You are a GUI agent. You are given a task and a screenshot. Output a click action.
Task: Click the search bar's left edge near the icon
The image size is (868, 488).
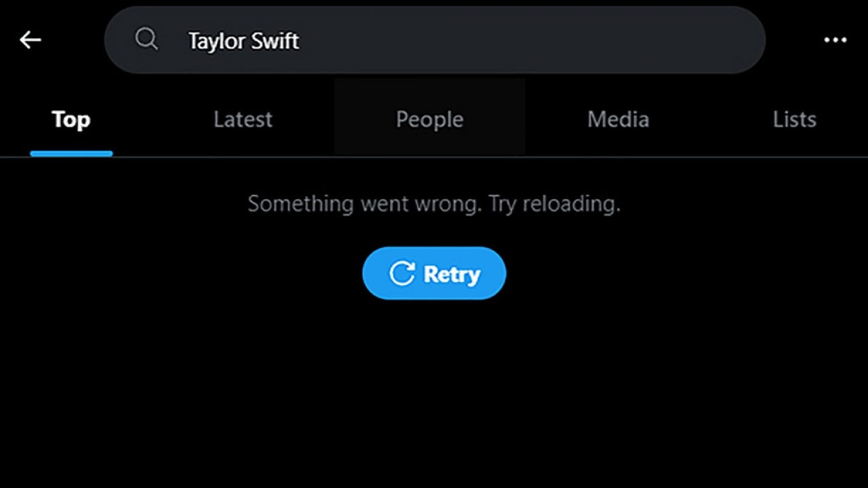pyautogui.click(x=119, y=40)
